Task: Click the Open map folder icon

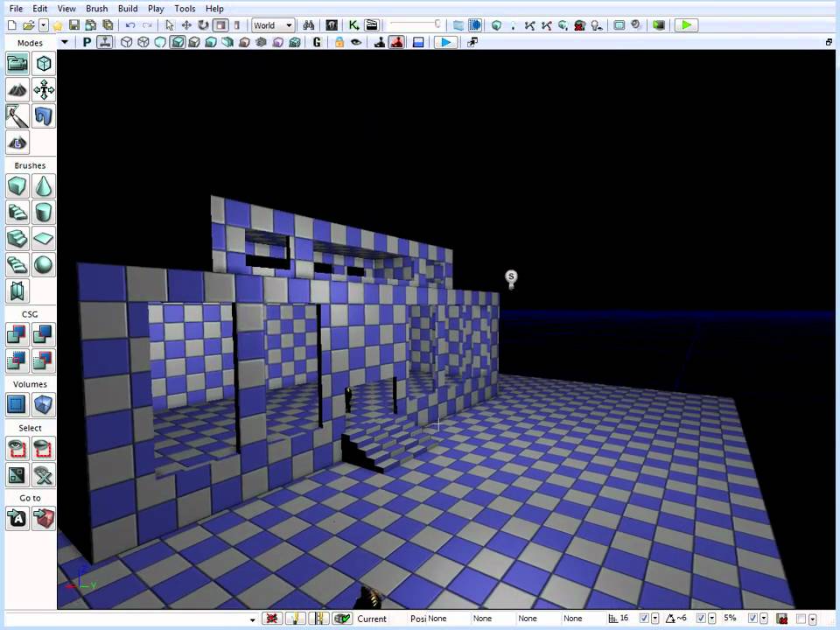Action: pyautogui.click(x=28, y=25)
